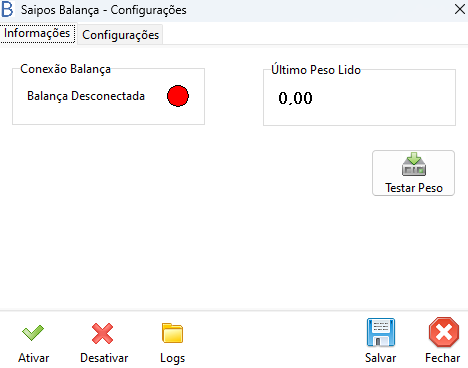Click the red X Desativar icon
The image size is (468, 368).
coord(102,333)
